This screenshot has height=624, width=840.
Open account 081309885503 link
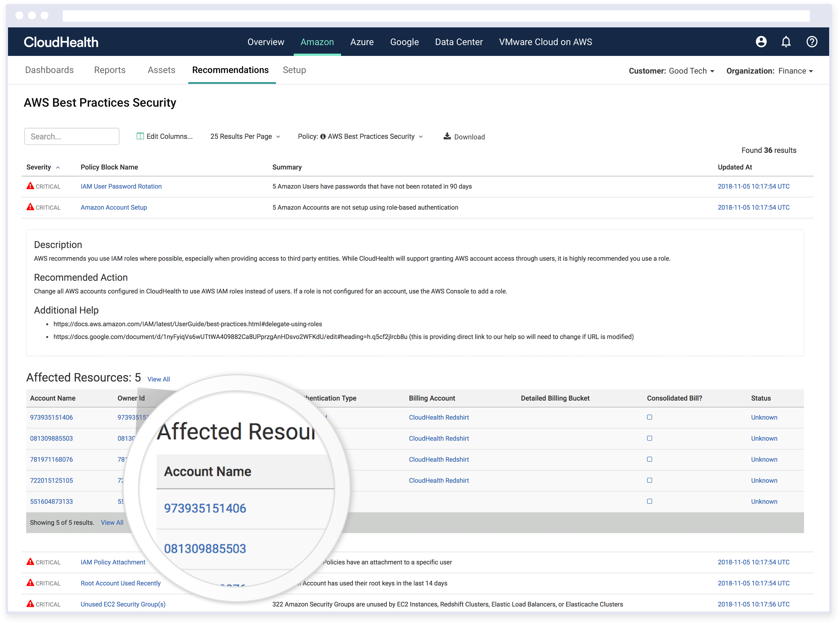click(x=51, y=439)
